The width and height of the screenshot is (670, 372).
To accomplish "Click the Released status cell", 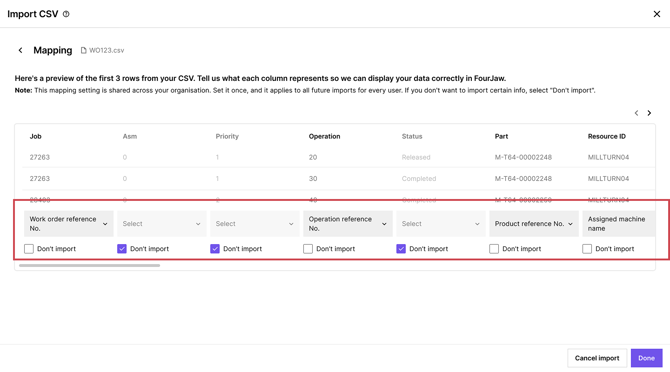I will (416, 157).
